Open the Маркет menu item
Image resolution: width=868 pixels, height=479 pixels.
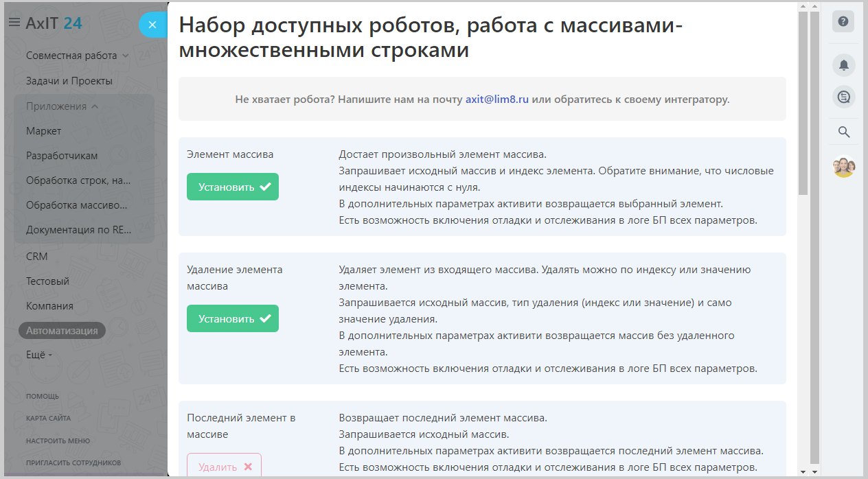coord(43,131)
